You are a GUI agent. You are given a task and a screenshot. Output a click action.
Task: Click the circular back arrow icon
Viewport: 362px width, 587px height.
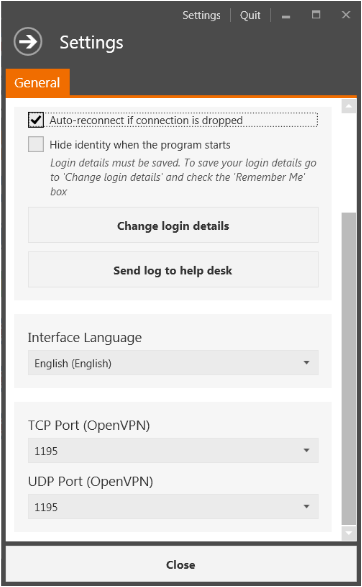[x=28, y=42]
